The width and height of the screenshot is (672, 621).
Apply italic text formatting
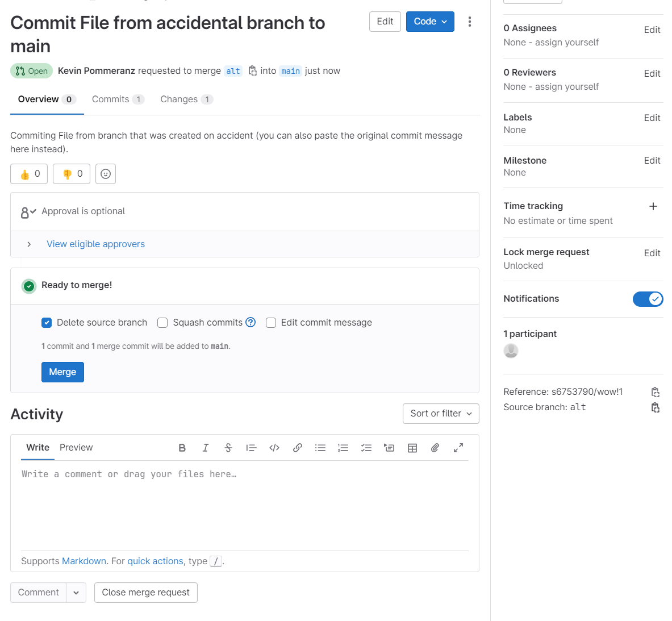(205, 448)
